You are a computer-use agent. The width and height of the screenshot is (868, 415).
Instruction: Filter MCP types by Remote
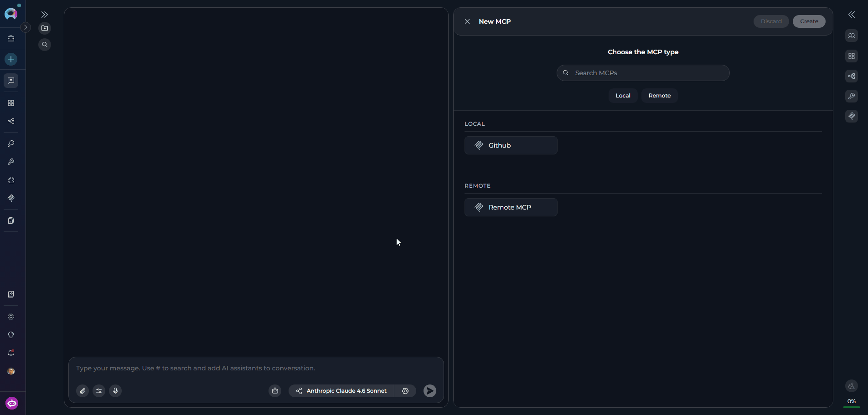659,96
